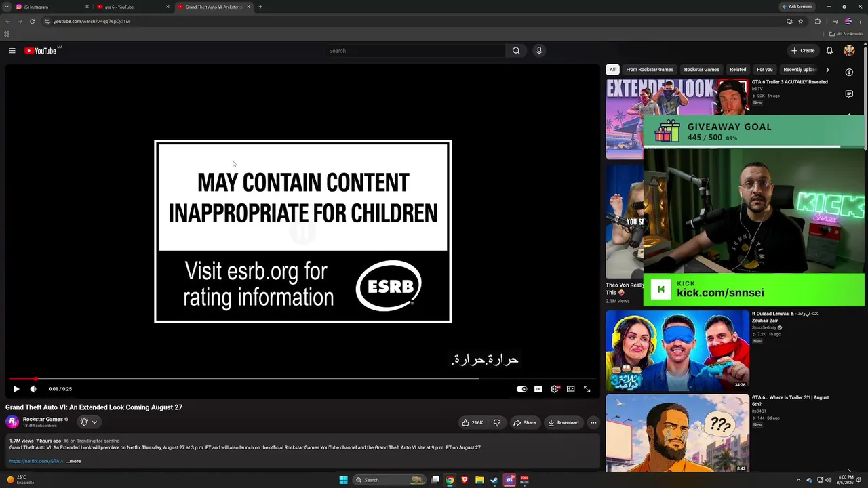This screenshot has width=868, height=488.
Task: Like the video with thumbs up
Action: pos(472,423)
